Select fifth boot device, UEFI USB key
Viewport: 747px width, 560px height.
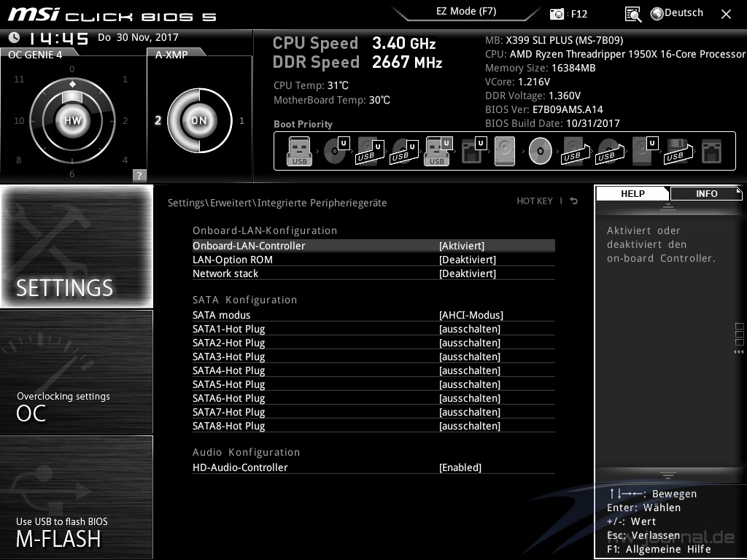tap(438, 151)
